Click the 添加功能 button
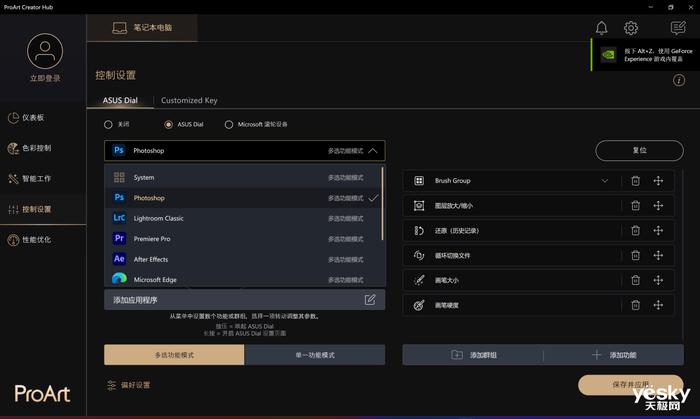 coord(614,355)
